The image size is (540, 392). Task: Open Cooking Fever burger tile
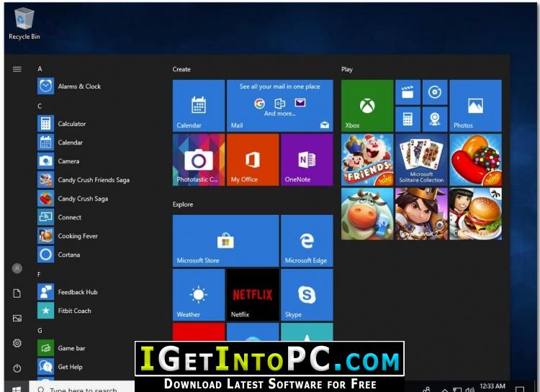click(475, 214)
